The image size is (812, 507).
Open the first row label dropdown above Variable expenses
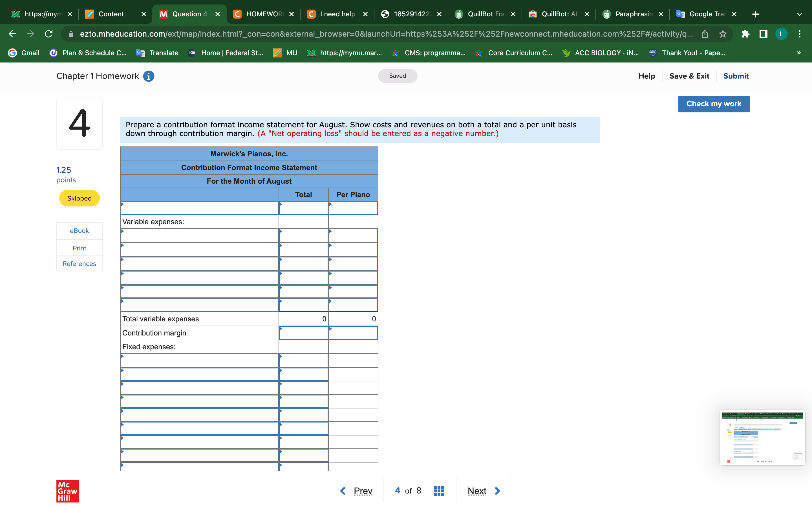pos(199,208)
